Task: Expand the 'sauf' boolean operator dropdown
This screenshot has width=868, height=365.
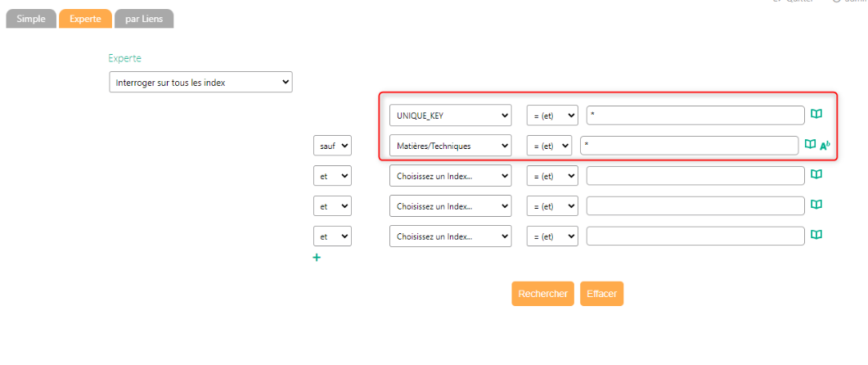Action: coord(332,146)
